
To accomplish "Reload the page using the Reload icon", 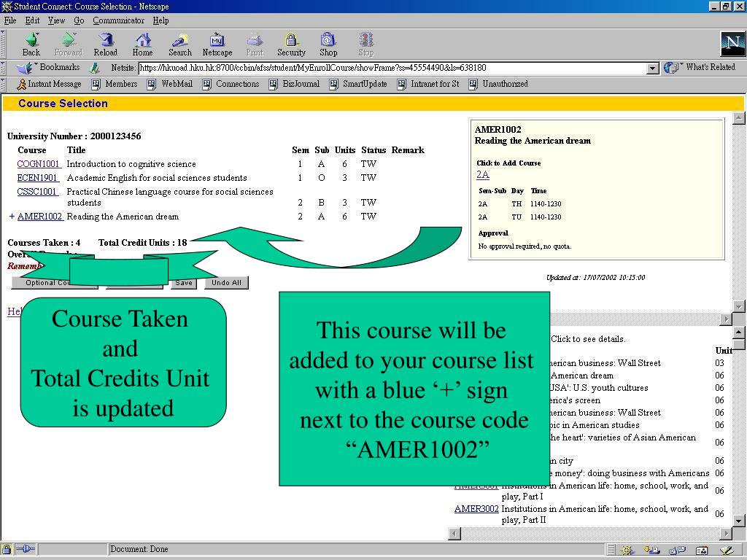I will click(105, 44).
